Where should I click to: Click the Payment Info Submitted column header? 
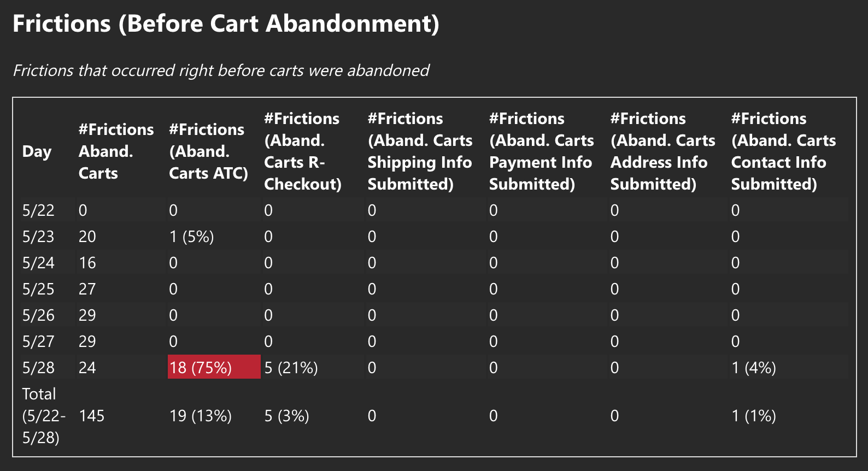pyautogui.click(x=541, y=151)
